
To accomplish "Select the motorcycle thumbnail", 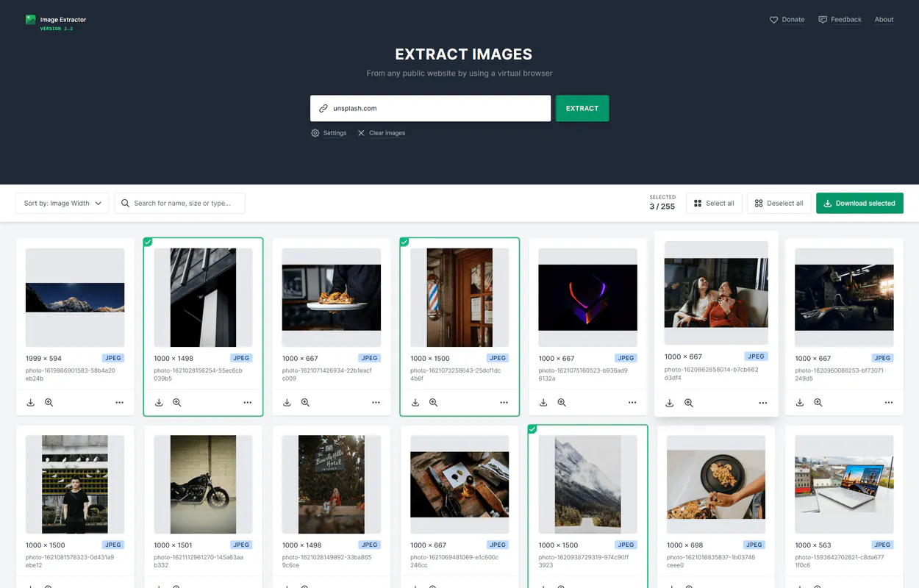I will [x=203, y=484].
